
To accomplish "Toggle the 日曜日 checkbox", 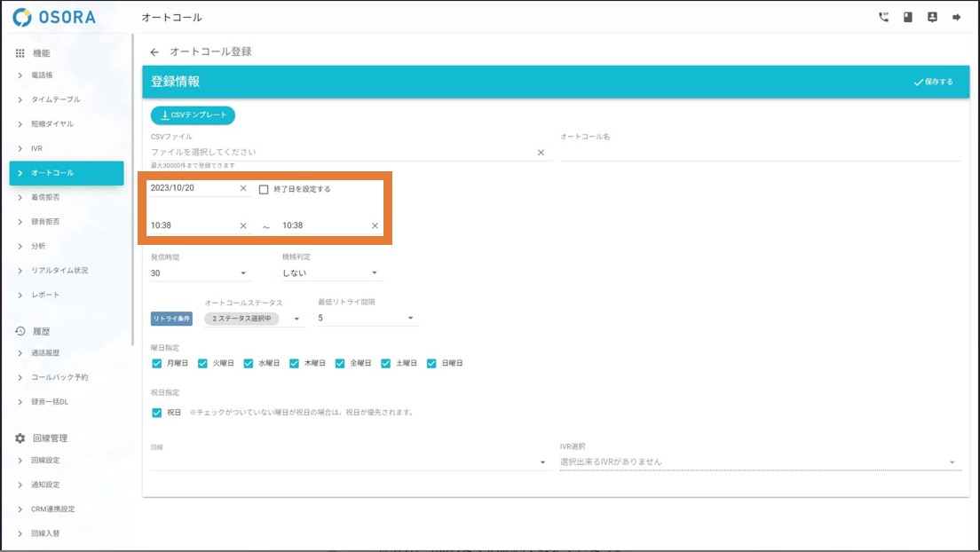I will tap(431, 363).
